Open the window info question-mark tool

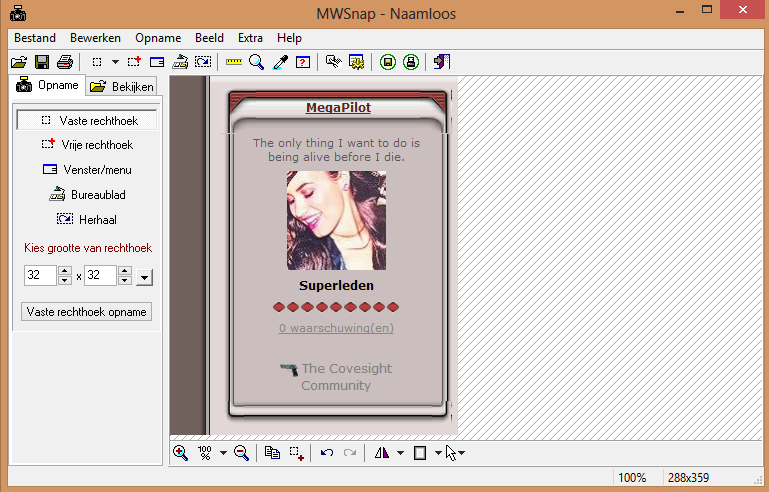coord(303,62)
